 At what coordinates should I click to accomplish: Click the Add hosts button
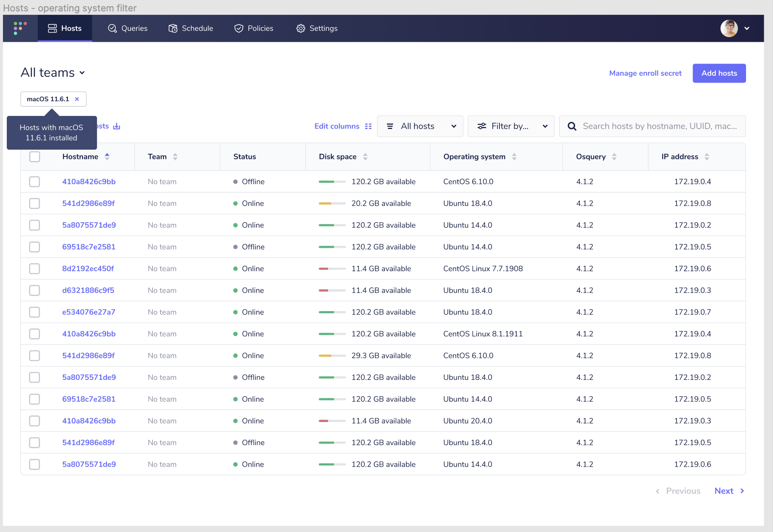(x=719, y=73)
